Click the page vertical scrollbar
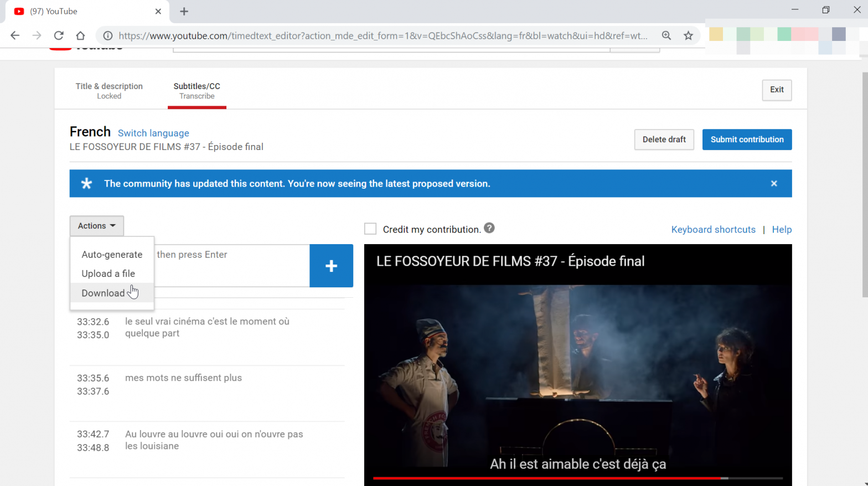The image size is (868, 486). pyautogui.click(x=865, y=185)
